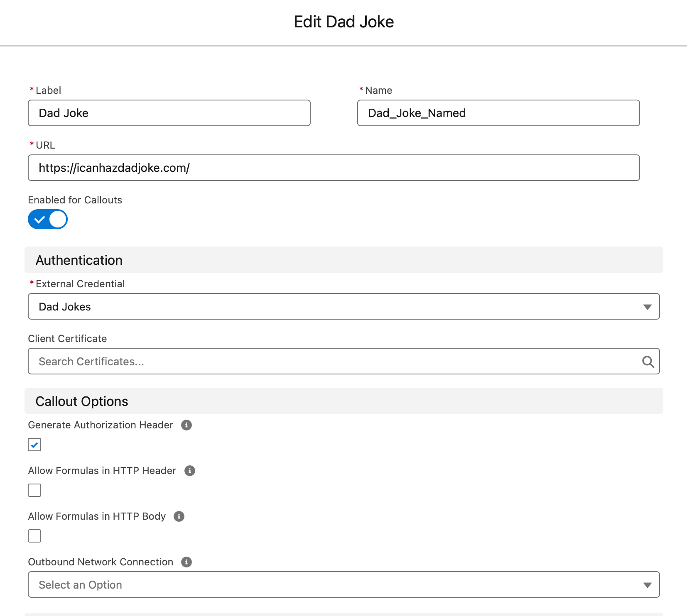The image size is (687, 616).
Task: Select the Dad Jokes credential combo box
Action: [343, 306]
